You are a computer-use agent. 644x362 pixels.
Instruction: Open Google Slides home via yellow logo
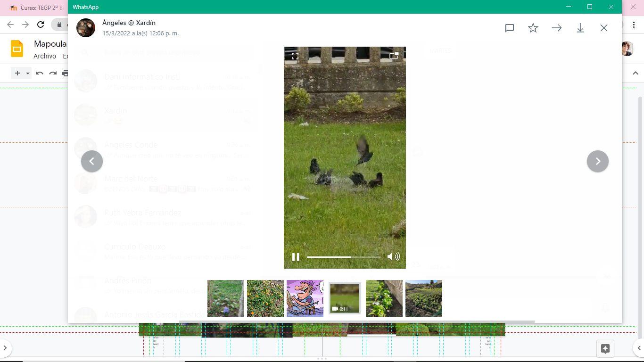click(x=17, y=49)
